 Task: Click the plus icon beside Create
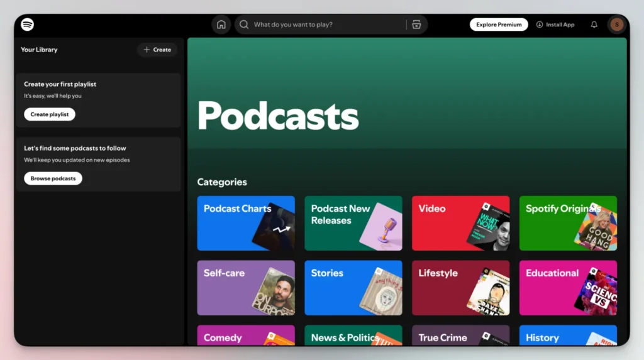147,50
